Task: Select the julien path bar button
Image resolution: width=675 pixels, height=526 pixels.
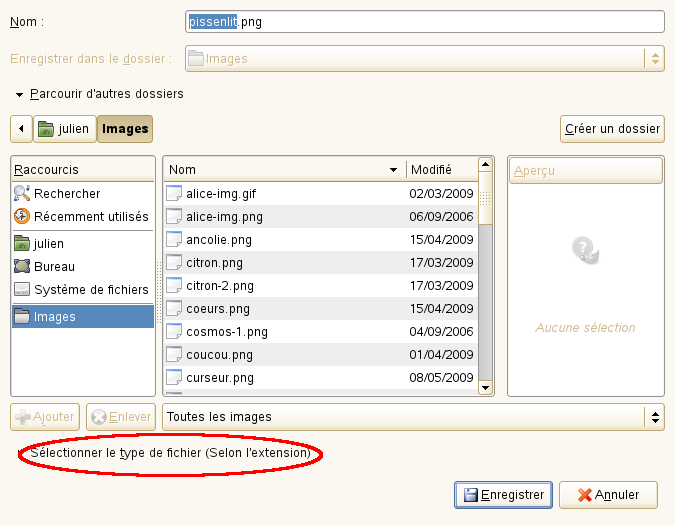Action: point(65,129)
